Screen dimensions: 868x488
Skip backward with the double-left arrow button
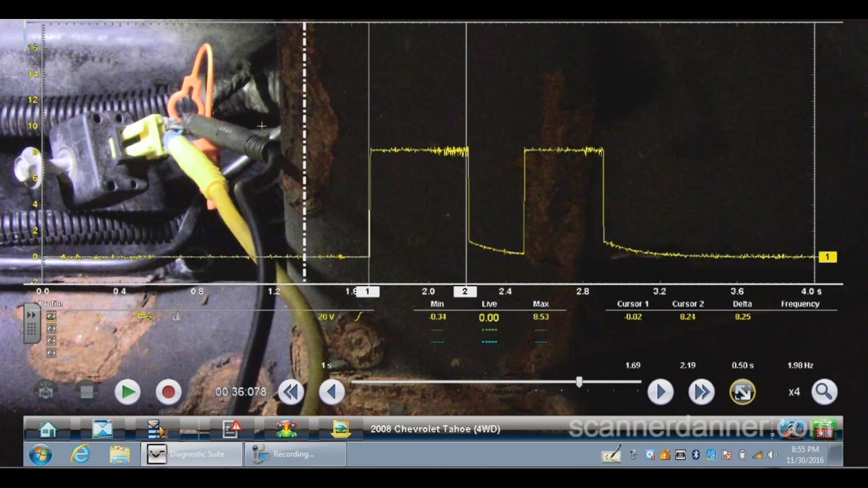click(291, 392)
